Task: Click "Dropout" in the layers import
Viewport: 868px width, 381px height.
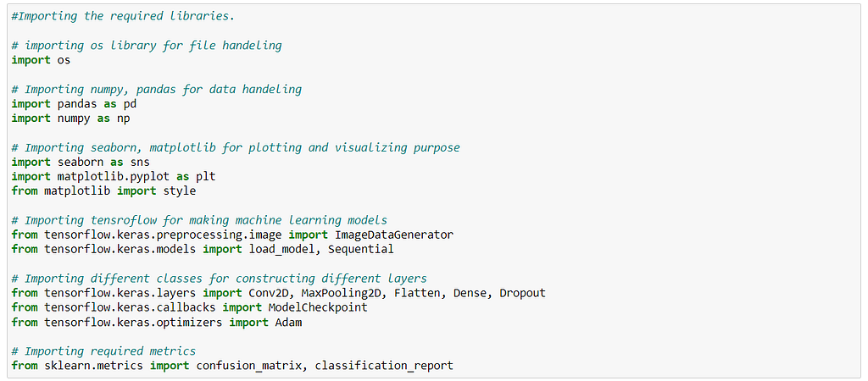Action: (x=522, y=294)
